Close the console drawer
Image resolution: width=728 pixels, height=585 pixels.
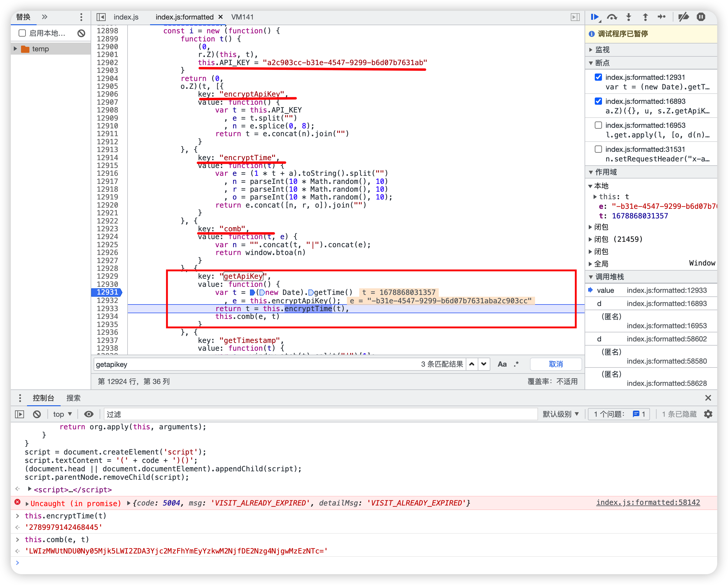pos(708,398)
